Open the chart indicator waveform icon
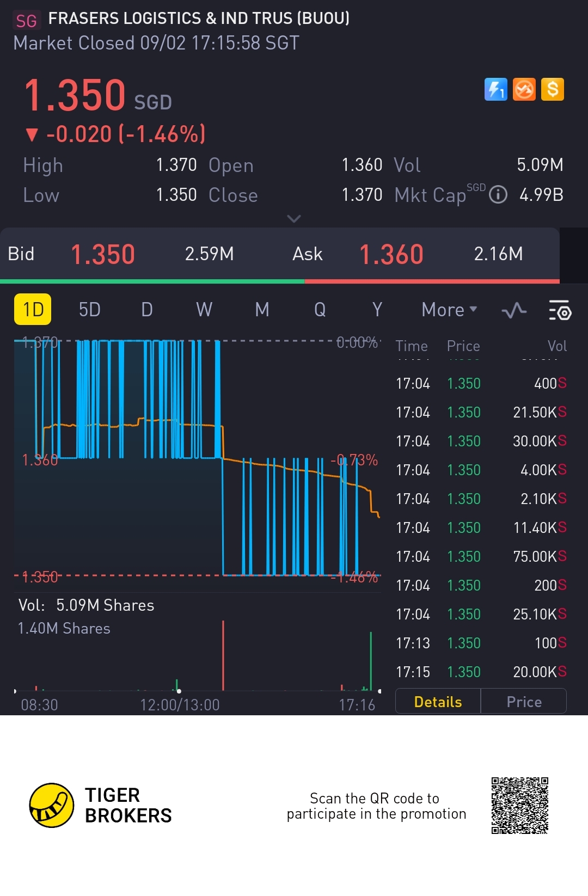This screenshot has width=588, height=896. [x=514, y=310]
